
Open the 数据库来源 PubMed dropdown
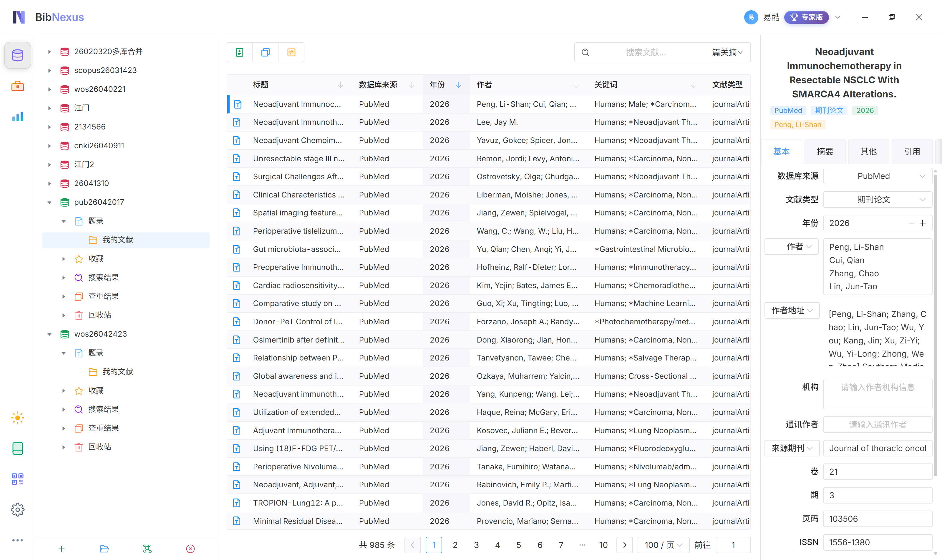click(x=878, y=176)
